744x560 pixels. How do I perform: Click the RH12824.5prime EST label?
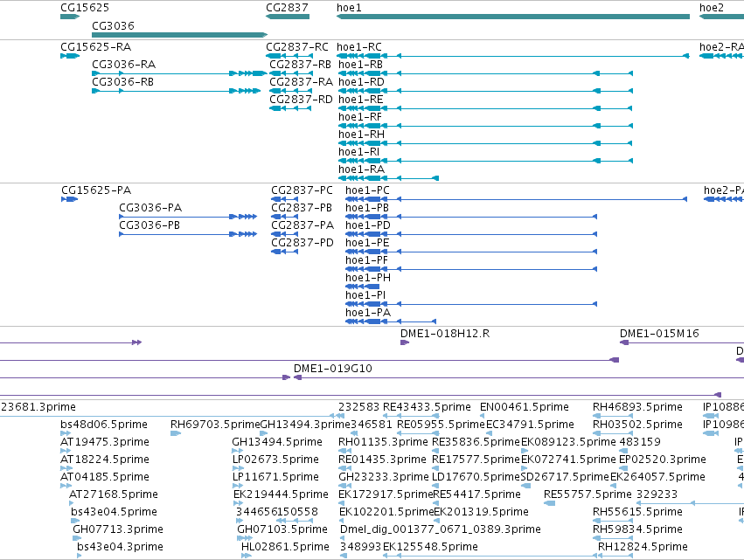click(x=643, y=547)
